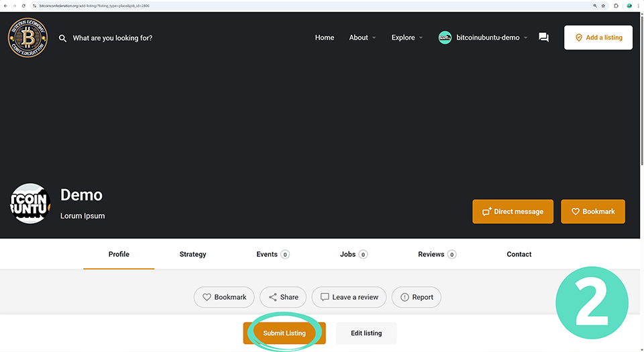
Task: Click the orange Direct message button
Action: point(513,211)
